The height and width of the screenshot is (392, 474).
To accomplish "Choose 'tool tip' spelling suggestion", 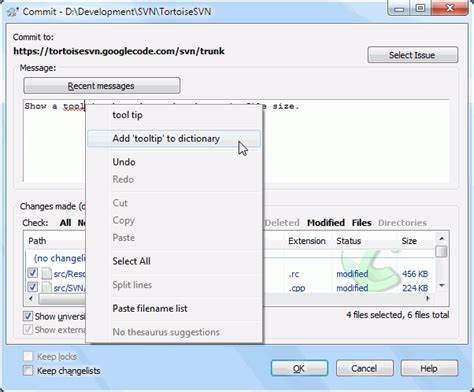I will coord(174,115).
